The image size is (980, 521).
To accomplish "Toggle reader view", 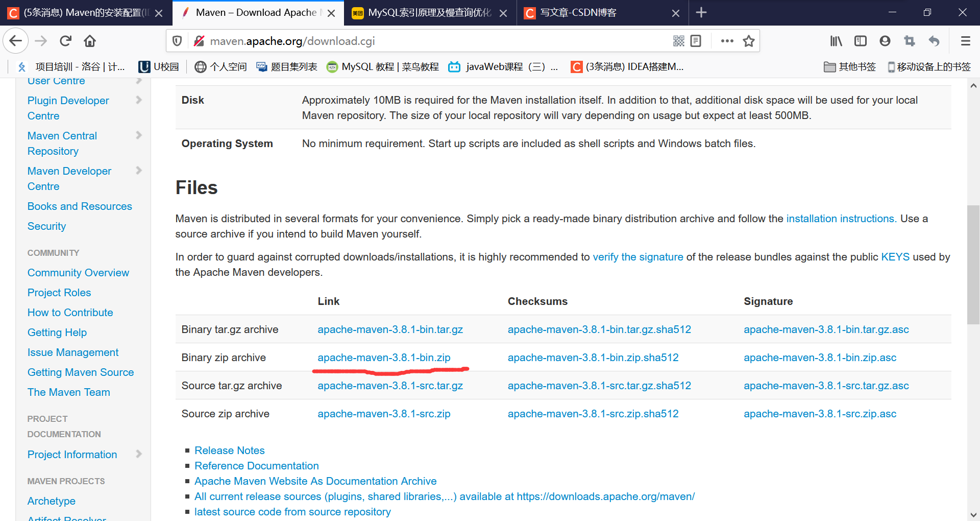I will pyautogui.click(x=696, y=41).
